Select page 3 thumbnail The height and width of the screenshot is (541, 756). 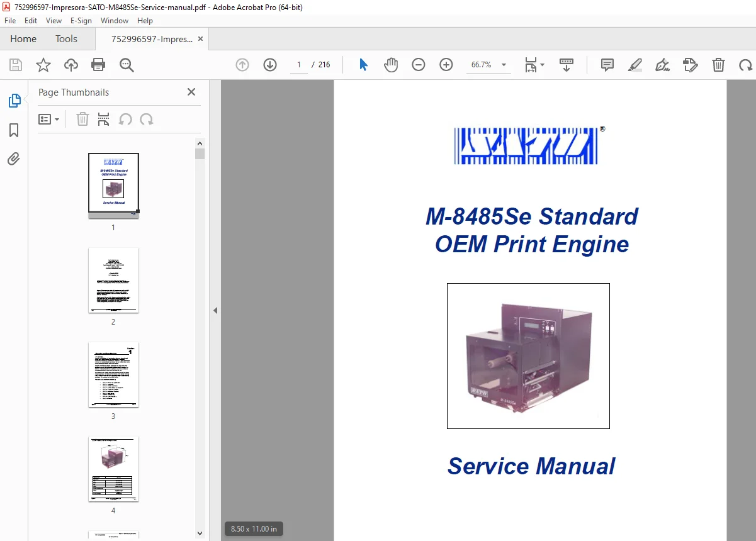tap(113, 375)
